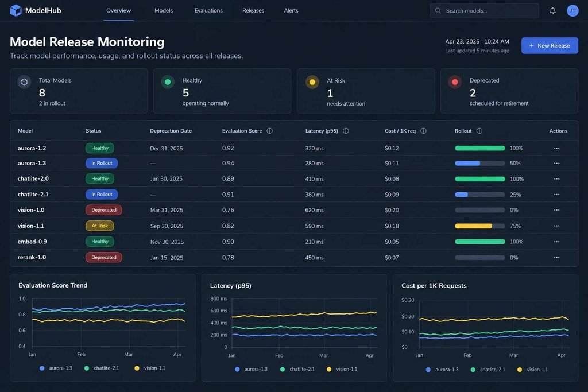Toggle chatlite-2.1 in Evaluation Score Trend legend

(102, 368)
